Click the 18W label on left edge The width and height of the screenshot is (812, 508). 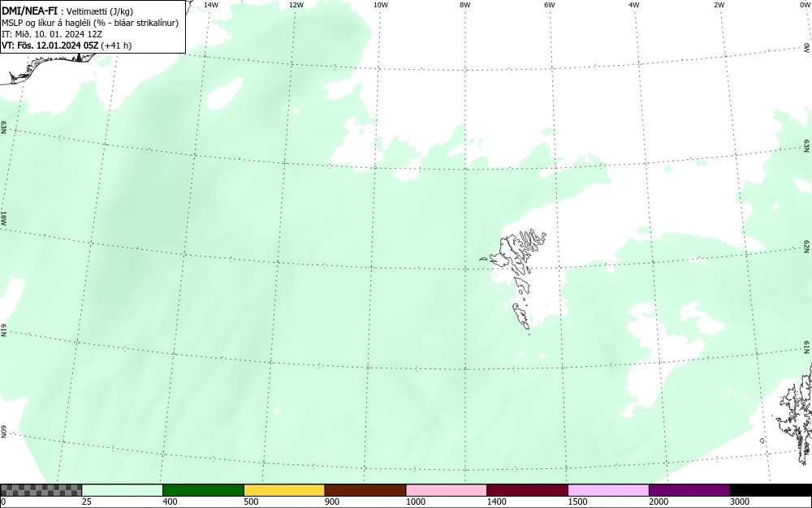point(3,217)
